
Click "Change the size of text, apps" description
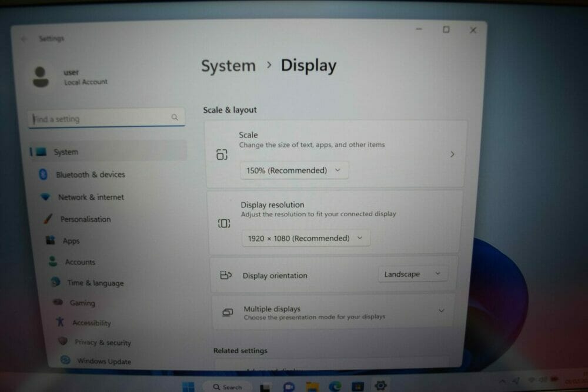click(x=312, y=145)
